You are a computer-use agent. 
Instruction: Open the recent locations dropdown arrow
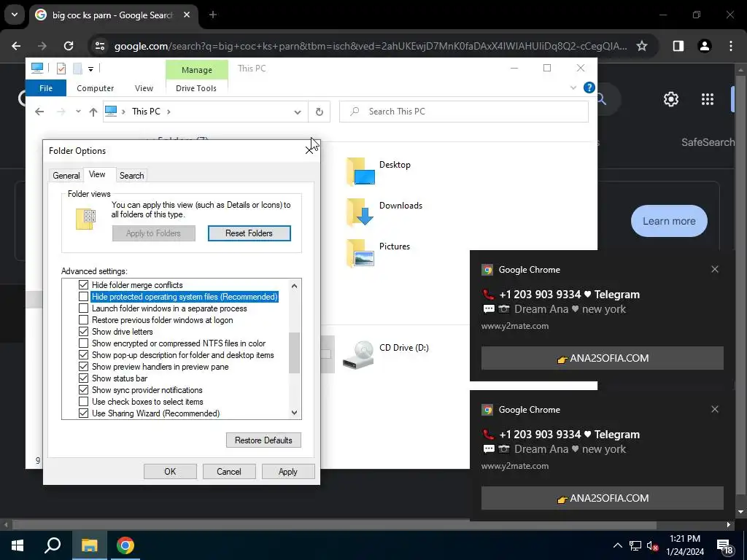[78, 112]
